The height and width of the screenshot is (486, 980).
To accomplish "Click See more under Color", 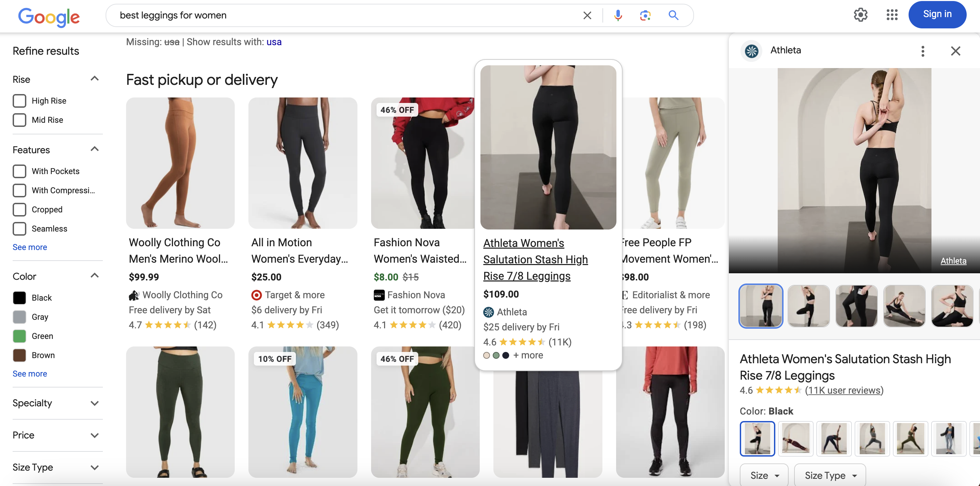I will [30, 373].
